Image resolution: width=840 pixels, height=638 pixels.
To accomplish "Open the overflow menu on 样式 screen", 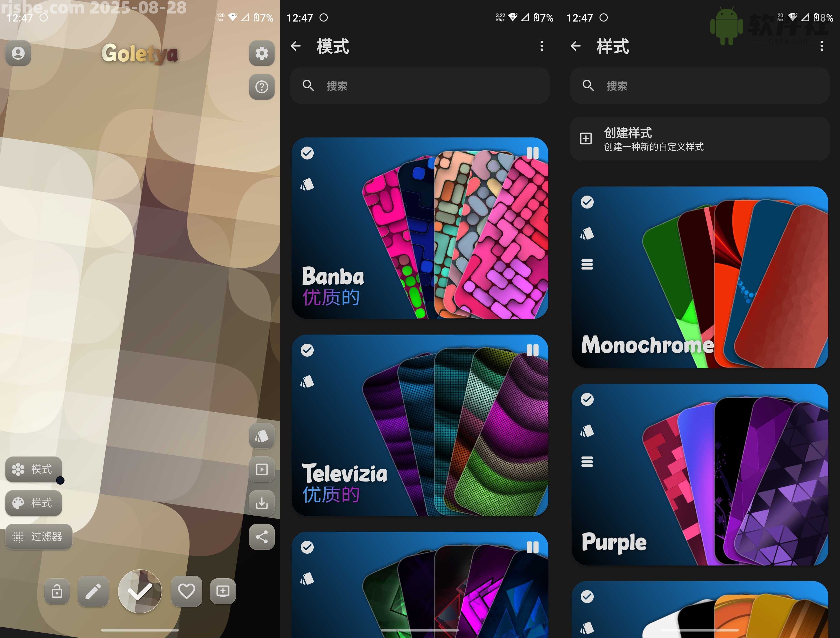I will pos(822,46).
